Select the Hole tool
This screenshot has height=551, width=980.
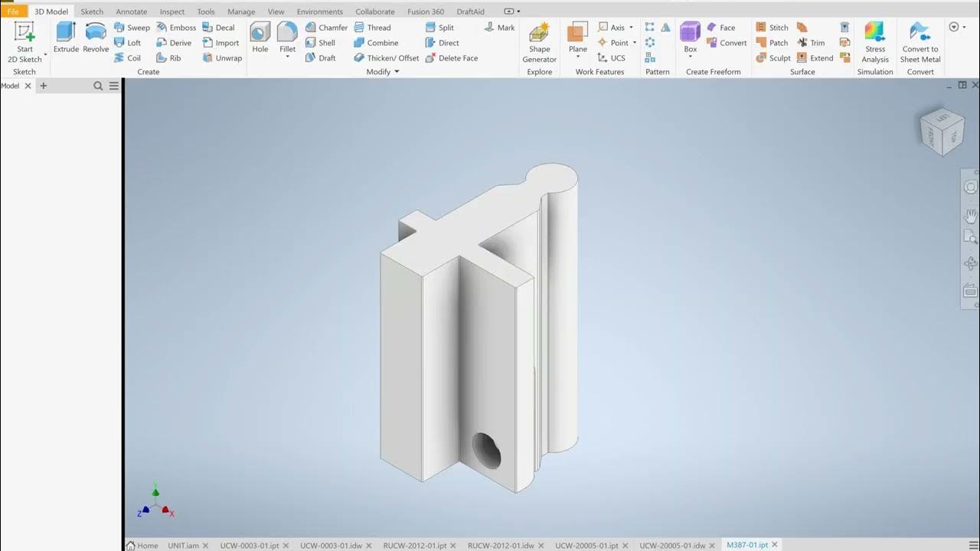(x=260, y=37)
